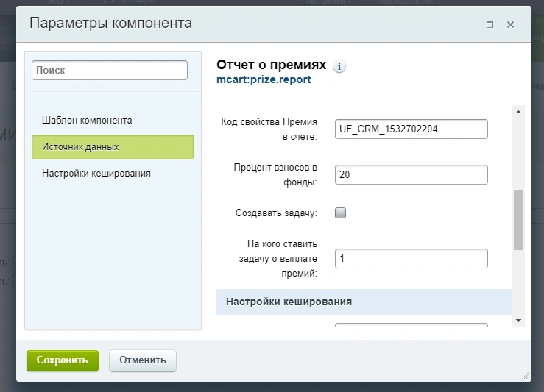Click the Сохранить button
The width and height of the screenshot is (544, 392).
pyautogui.click(x=63, y=360)
